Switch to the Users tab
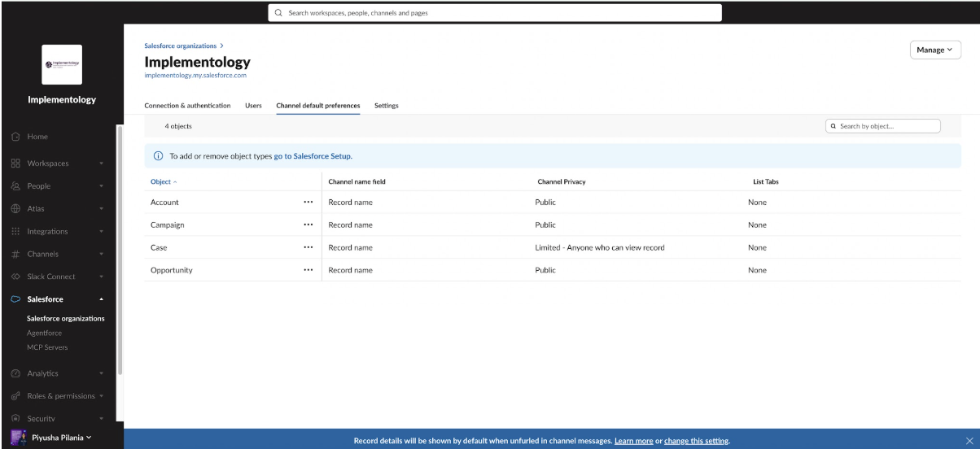This screenshot has width=980, height=449. pyautogui.click(x=253, y=106)
